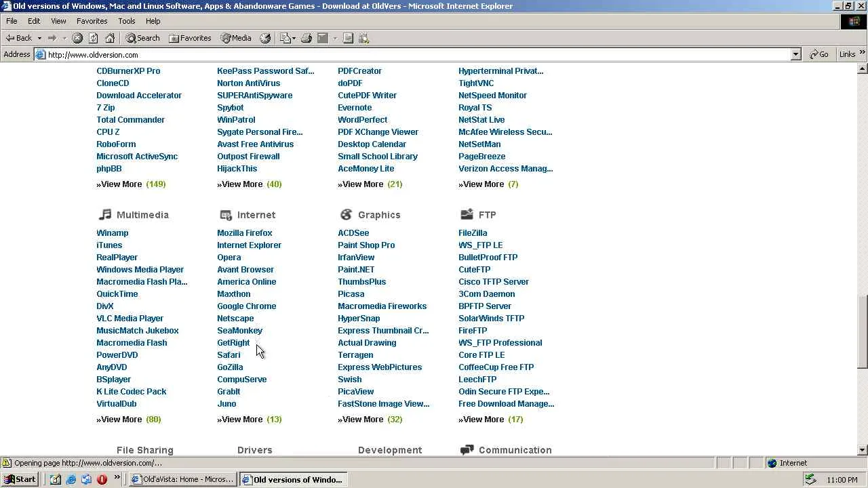
Task: Open the Picasa link
Action: (351, 294)
